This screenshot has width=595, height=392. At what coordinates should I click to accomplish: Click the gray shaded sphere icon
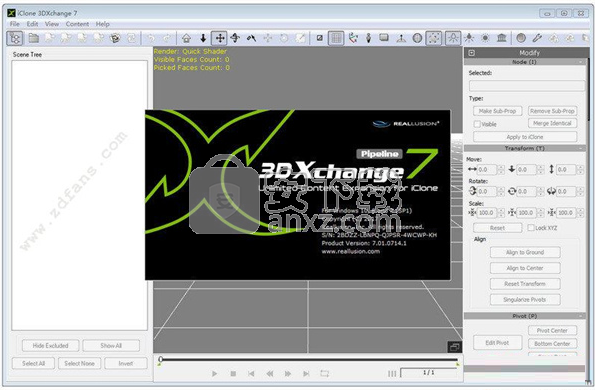click(521, 38)
